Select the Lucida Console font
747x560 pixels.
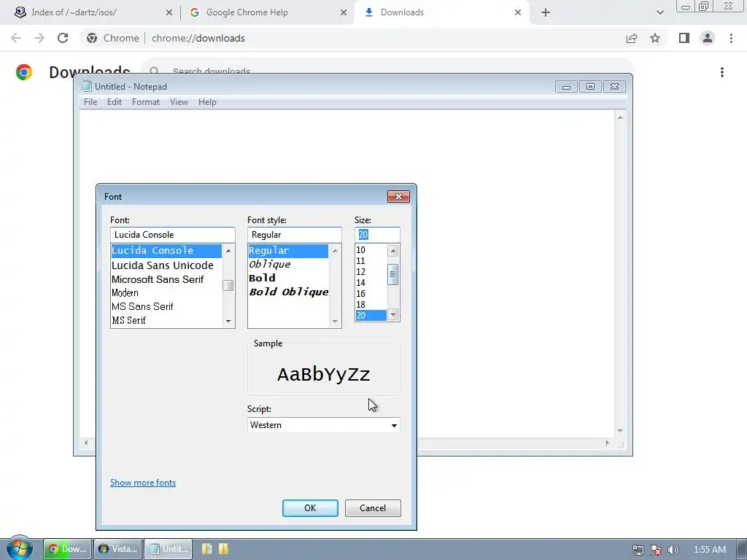click(x=166, y=251)
